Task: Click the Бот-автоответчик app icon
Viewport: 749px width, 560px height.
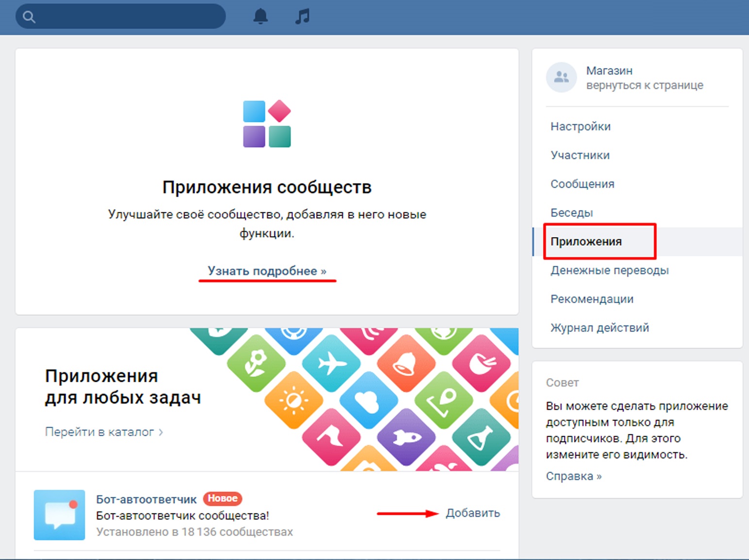Action: point(59,515)
